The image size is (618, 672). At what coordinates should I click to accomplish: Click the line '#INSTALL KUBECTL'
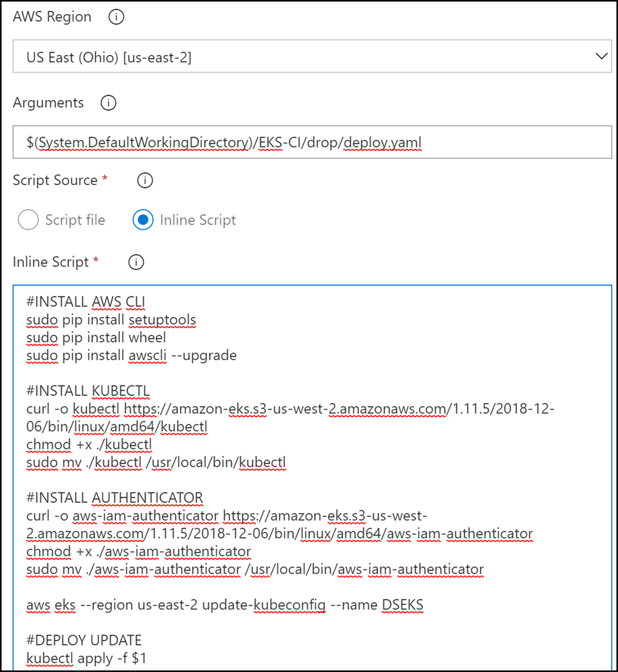coord(88,391)
